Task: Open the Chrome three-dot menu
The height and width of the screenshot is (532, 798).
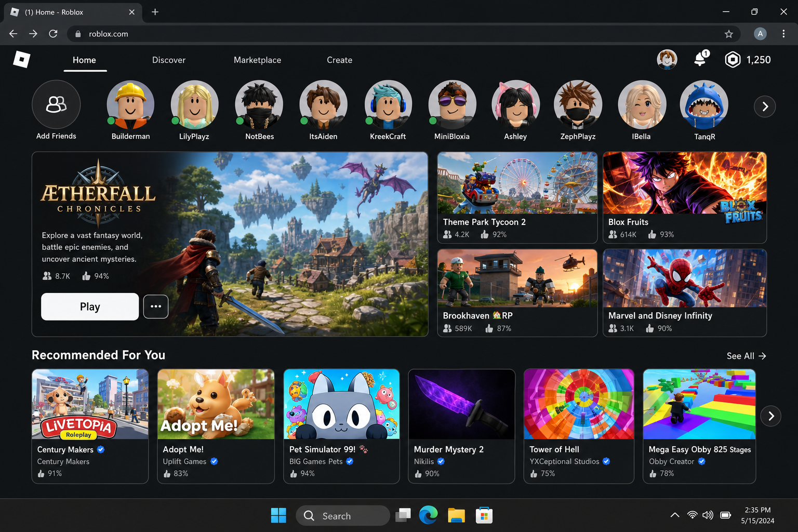Action: point(783,34)
